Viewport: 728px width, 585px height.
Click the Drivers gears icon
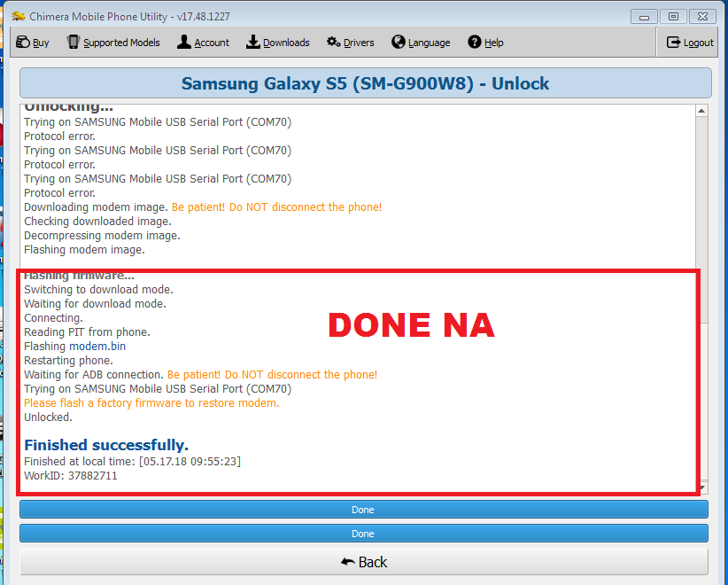click(x=333, y=42)
